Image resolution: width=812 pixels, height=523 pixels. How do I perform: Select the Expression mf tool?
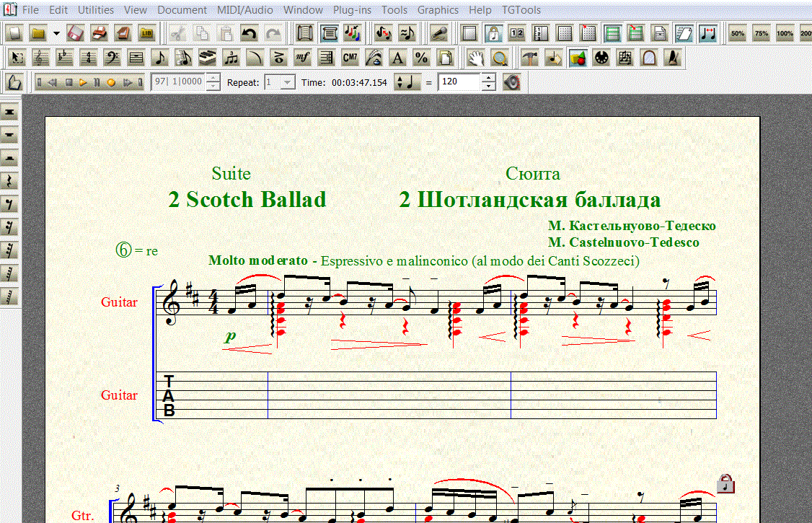pyautogui.click(x=302, y=58)
